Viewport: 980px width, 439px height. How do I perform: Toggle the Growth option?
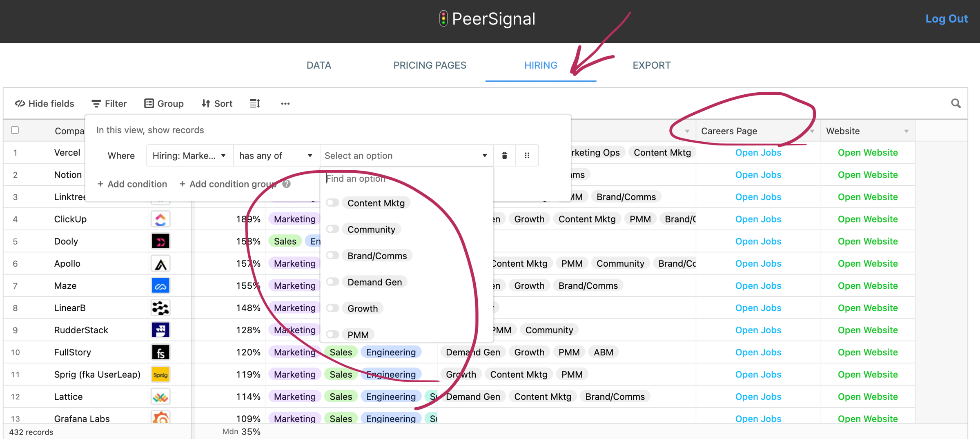click(333, 308)
